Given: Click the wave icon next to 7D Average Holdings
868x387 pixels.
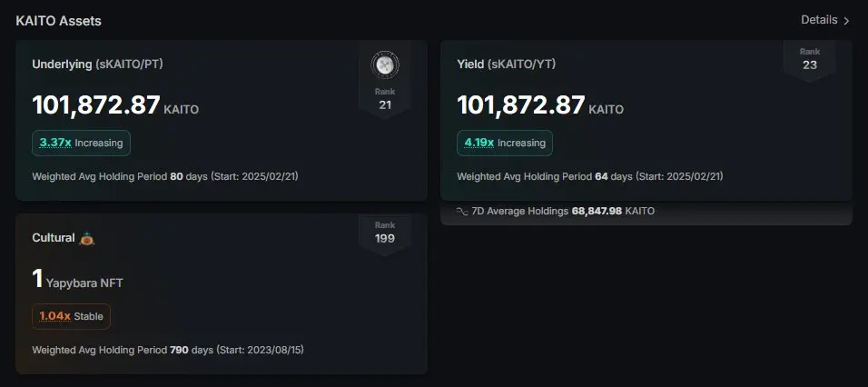Looking at the screenshot, I should (462, 211).
